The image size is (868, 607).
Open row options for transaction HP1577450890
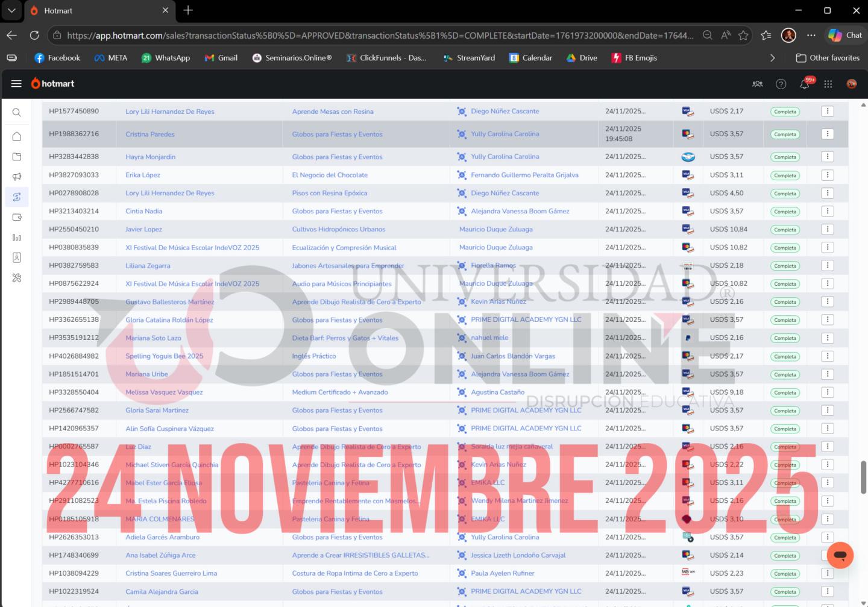pos(828,111)
